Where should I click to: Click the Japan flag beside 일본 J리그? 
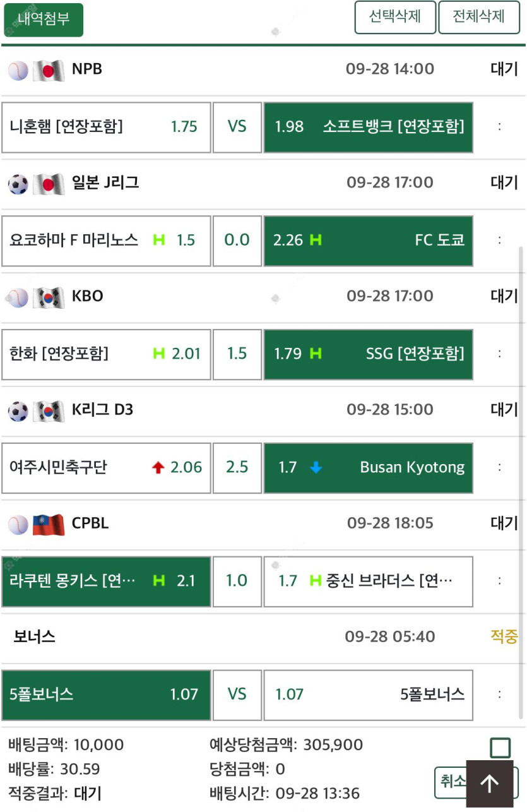point(49,184)
